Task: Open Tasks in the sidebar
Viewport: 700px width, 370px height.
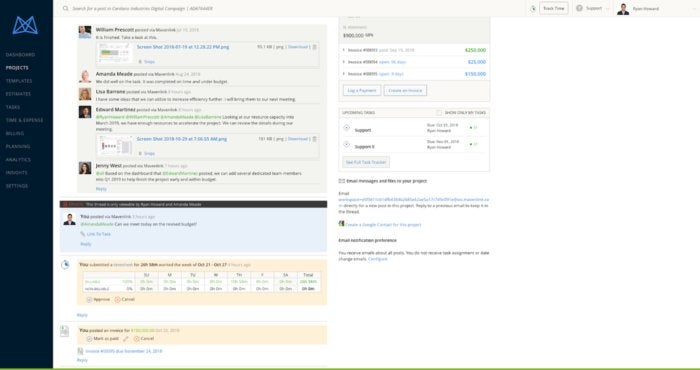Action: pyautogui.click(x=13, y=107)
